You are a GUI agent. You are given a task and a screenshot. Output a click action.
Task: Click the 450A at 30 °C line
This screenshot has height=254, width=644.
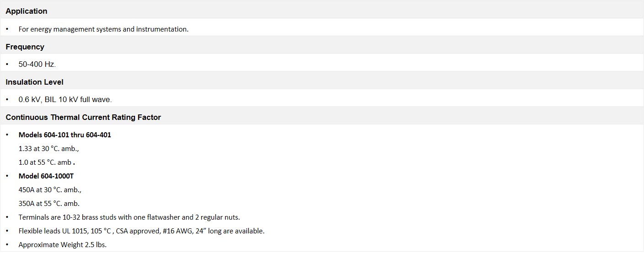pyautogui.click(x=50, y=189)
